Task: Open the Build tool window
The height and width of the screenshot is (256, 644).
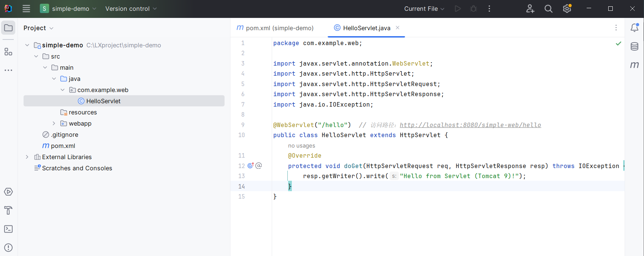Action: (x=8, y=211)
